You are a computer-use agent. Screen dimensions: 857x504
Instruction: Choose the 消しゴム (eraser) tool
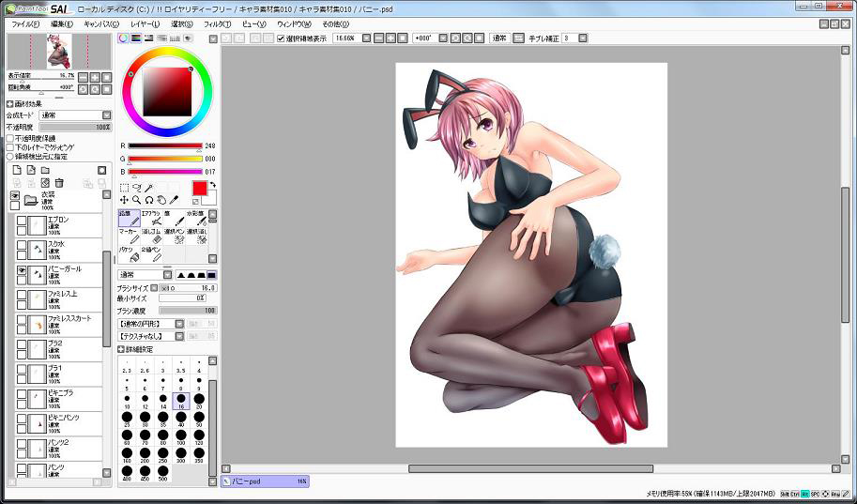click(151, 237)
